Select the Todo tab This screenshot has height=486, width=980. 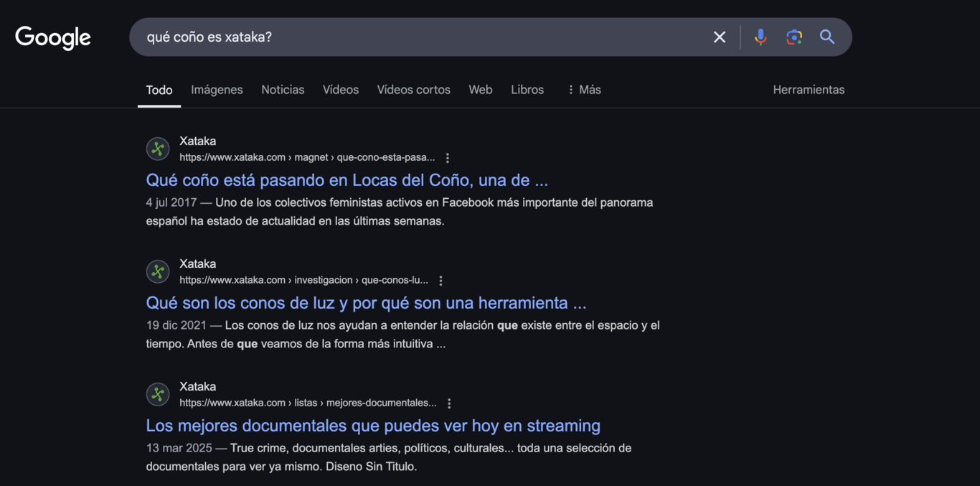[x=159, y=90]
